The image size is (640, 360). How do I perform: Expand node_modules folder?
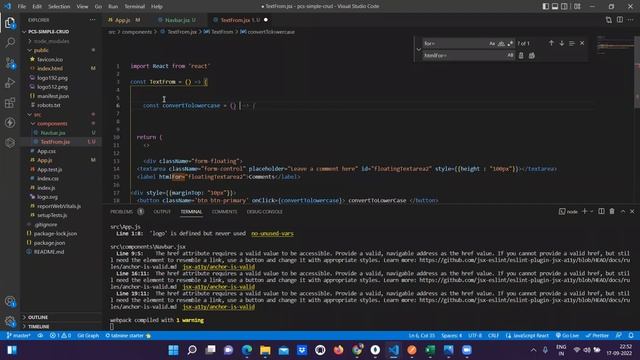[x=51, y=41]
